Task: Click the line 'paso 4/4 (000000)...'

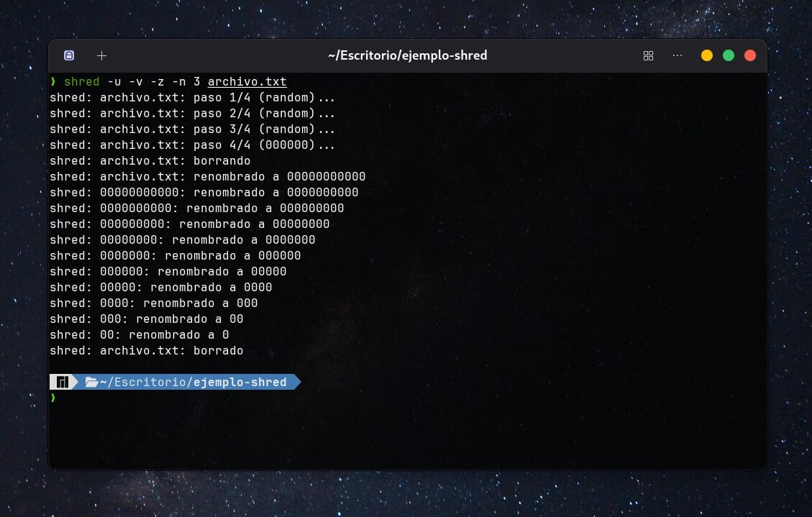Action: (x=193, y=145)
